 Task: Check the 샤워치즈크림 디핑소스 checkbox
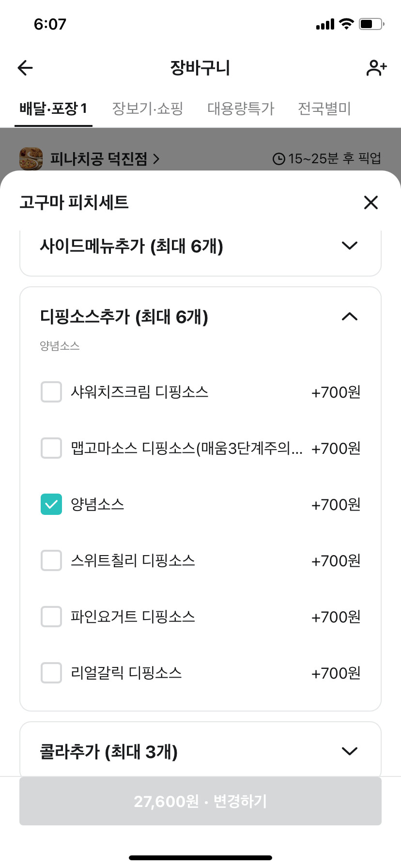[x=51, y=392]
